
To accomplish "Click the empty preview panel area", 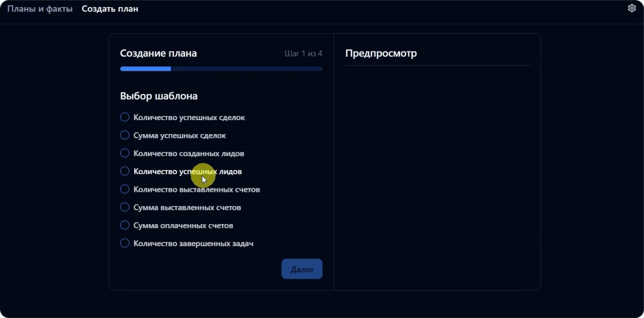I will (x=437, y=177).
